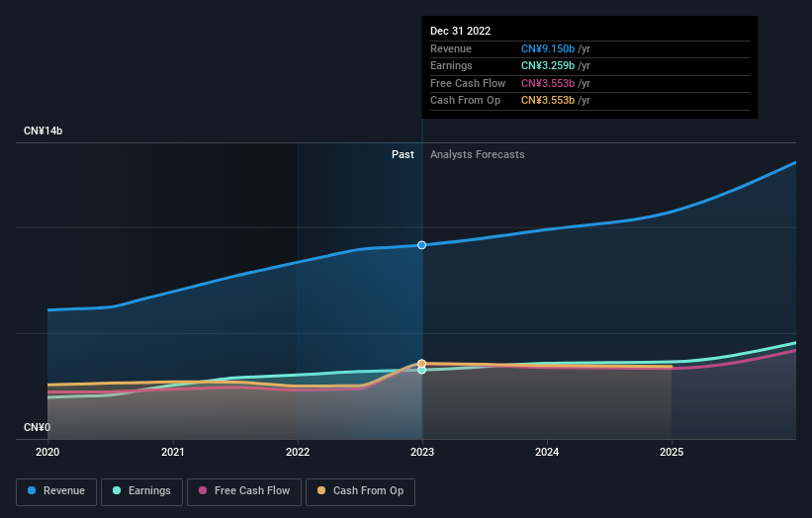Click the Revenue value CN¥9.150b
The height and width of the screenshot is (518, 812).
point(548,48)
